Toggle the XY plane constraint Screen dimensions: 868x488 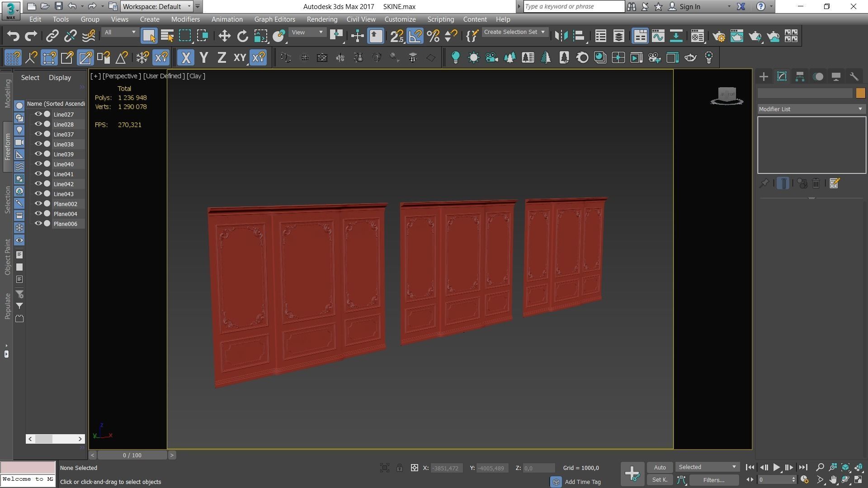click(x=240, y=58)
